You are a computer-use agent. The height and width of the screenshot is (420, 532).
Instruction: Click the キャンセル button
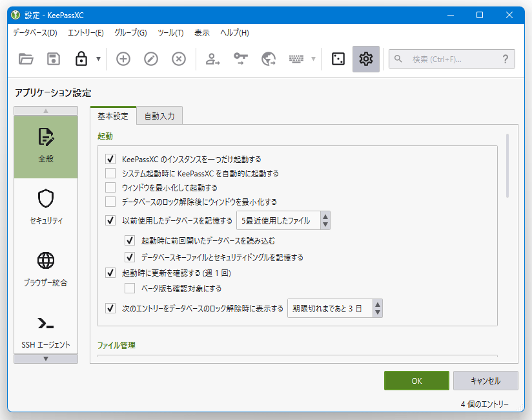point(486,381)
